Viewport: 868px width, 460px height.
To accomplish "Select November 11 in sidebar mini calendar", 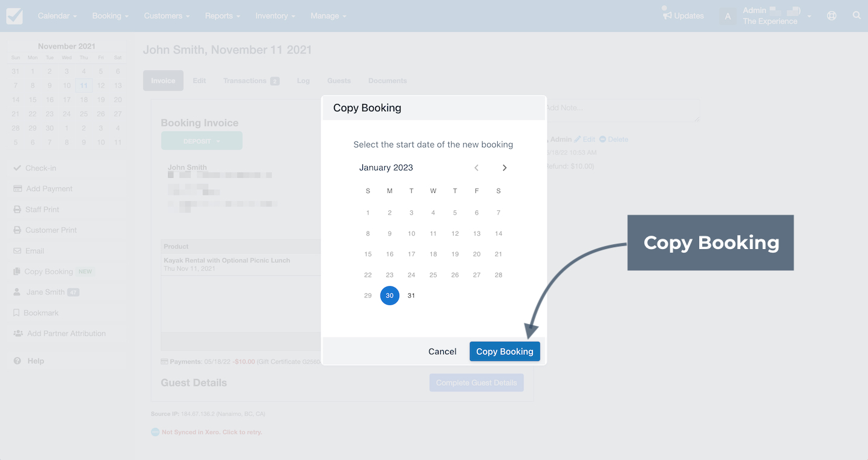I will 83,86.
